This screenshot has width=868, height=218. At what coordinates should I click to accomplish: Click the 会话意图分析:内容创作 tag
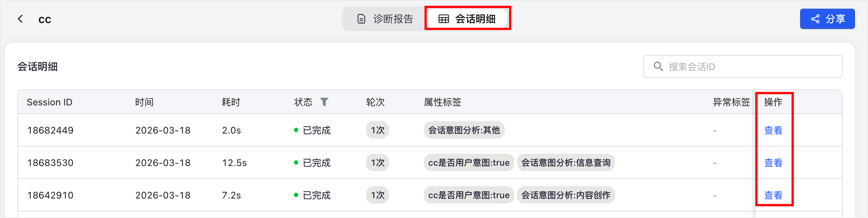(566, 195)
